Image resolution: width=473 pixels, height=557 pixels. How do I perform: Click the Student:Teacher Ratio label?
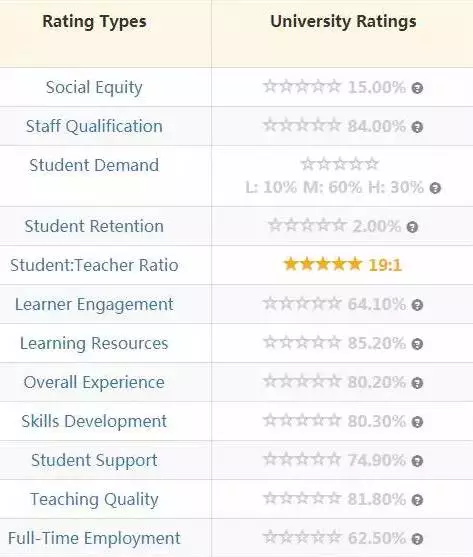94,265
